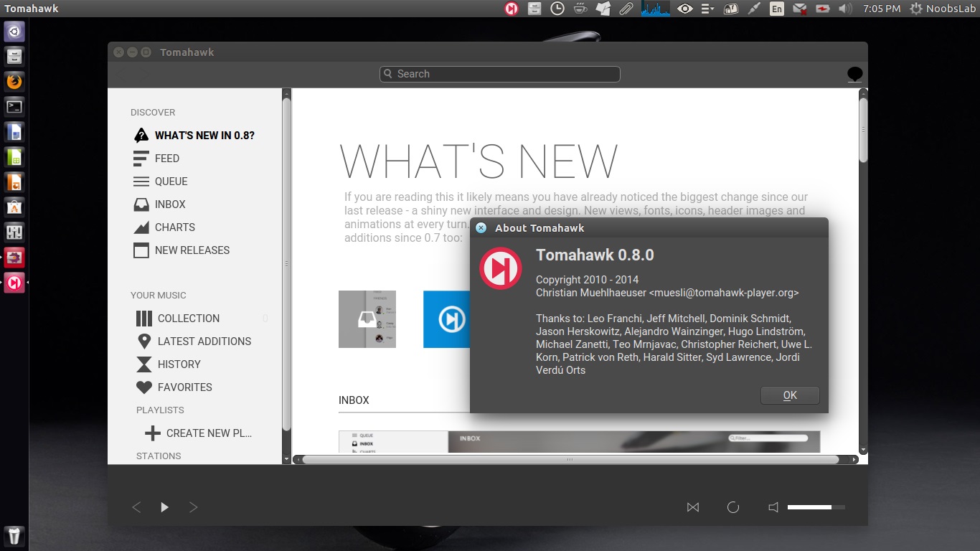This screenshot has height=551, width=980.
Task: Open the mixer sliders app in the dock
Action: (14, 232)
